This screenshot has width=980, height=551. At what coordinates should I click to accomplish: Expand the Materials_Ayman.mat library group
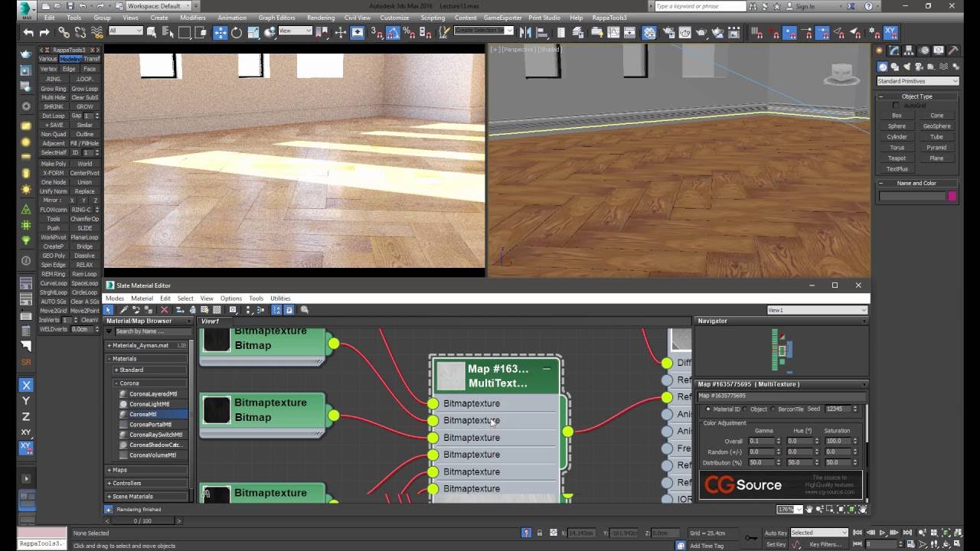click(147, 345)
